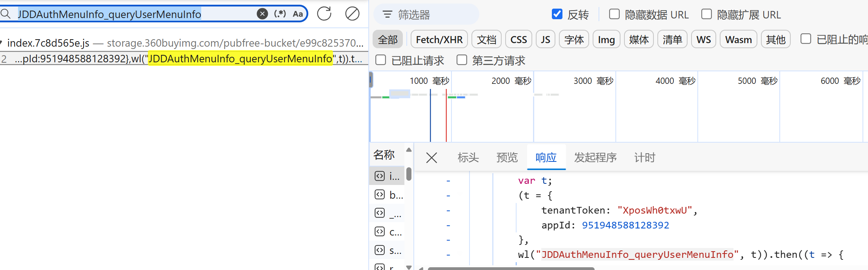This screenshot has height=270, width=868.
Task: Open the 计时 timing tab
Action: (645, 158)
